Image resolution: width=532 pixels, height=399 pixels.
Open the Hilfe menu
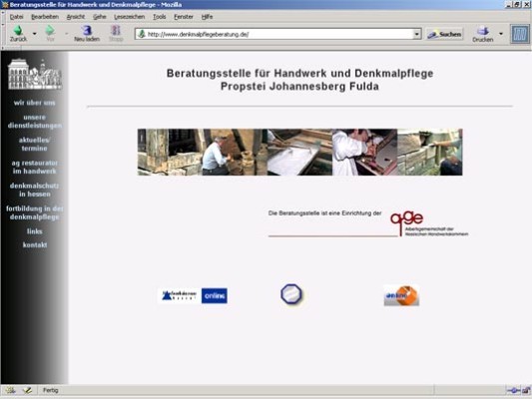[x=207, y=17]
